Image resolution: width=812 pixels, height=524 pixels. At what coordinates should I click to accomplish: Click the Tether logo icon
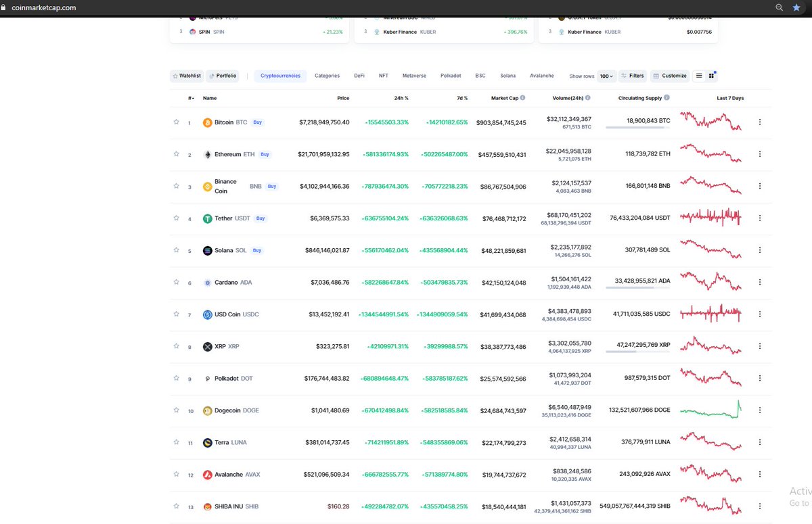pos(208,218)
